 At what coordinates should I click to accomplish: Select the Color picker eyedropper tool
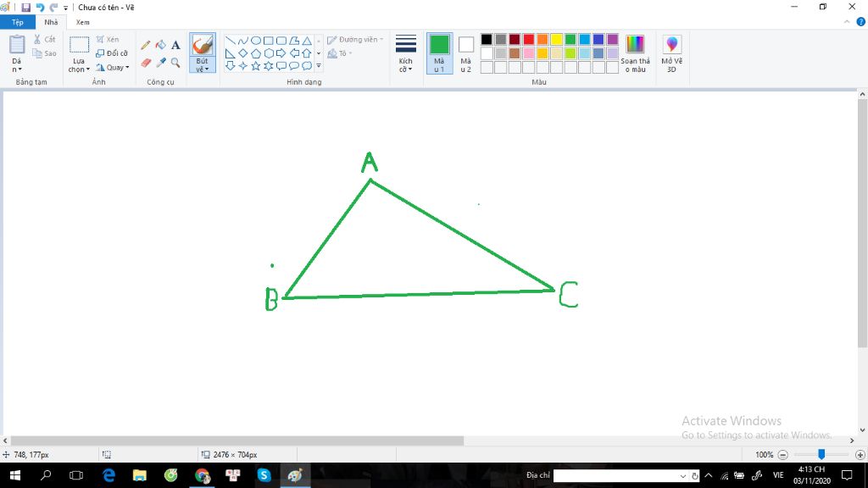160,63
